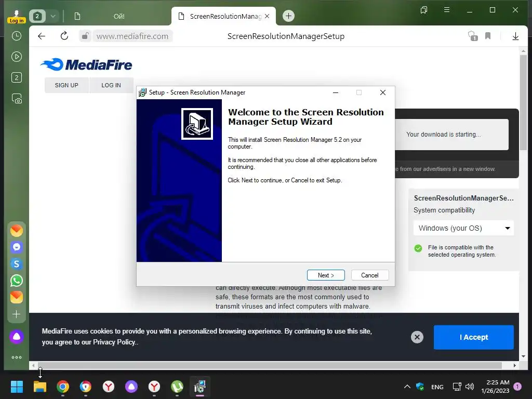Open the volume speaker icon in tray
The height and width of the screenshot is (399, 532).
click(x=469, y=387)
